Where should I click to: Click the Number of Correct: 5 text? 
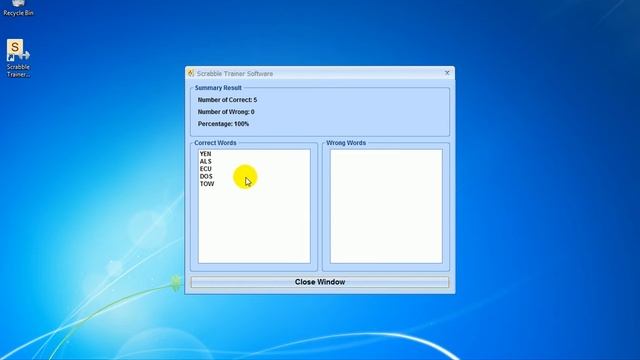[227, 100]
